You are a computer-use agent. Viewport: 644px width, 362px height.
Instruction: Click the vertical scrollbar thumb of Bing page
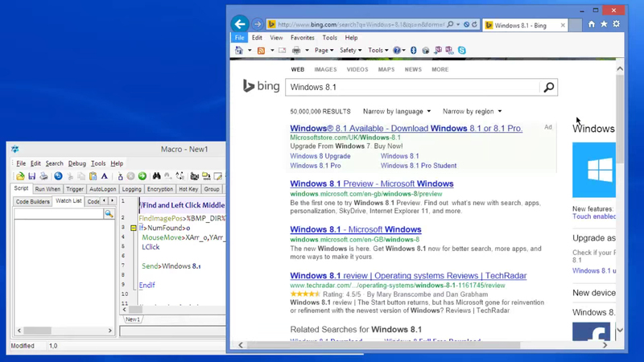(620, 119)
